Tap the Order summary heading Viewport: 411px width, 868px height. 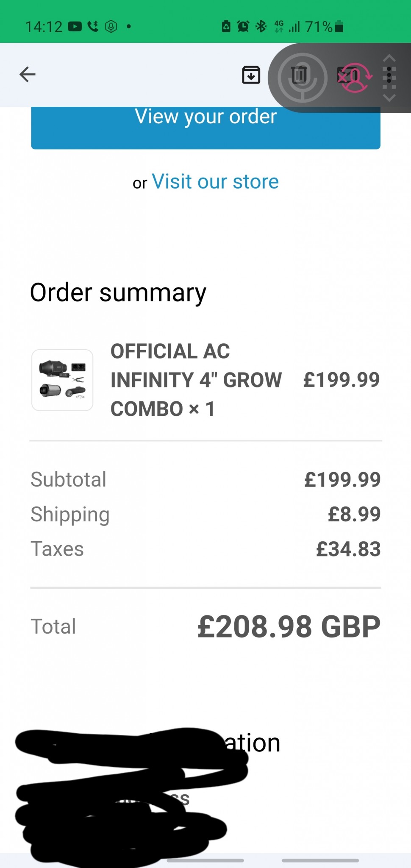[118, 293]
